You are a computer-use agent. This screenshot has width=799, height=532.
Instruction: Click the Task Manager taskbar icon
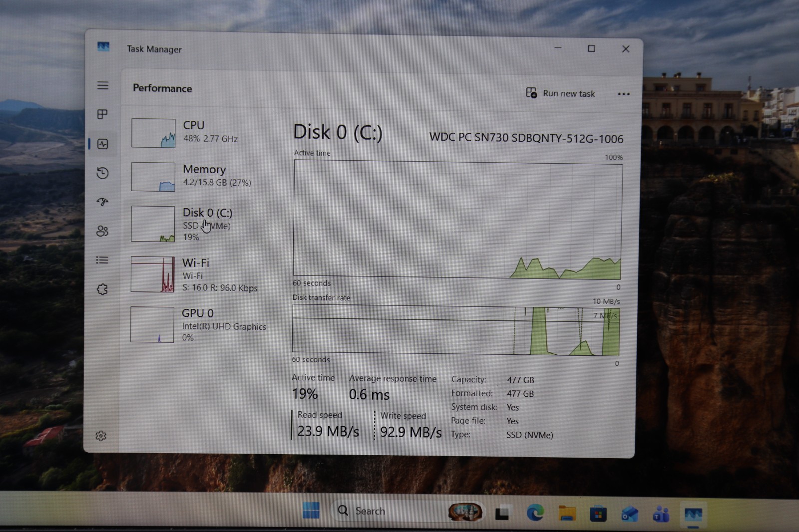[x=693, y=514]
